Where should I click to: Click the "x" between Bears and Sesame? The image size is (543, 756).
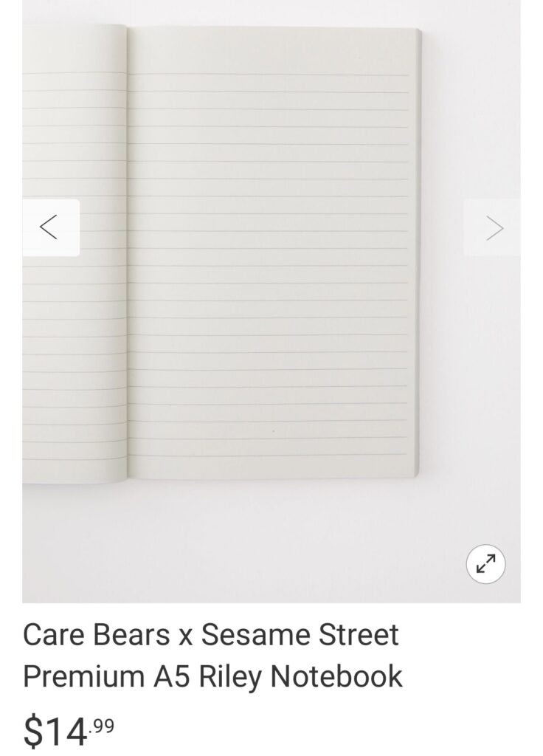[x=185, y=636]
